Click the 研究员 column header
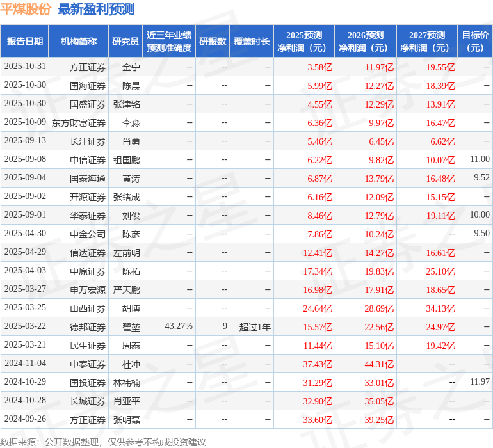The width and height of the screenshot is (493, 448). tap(125, 41)
